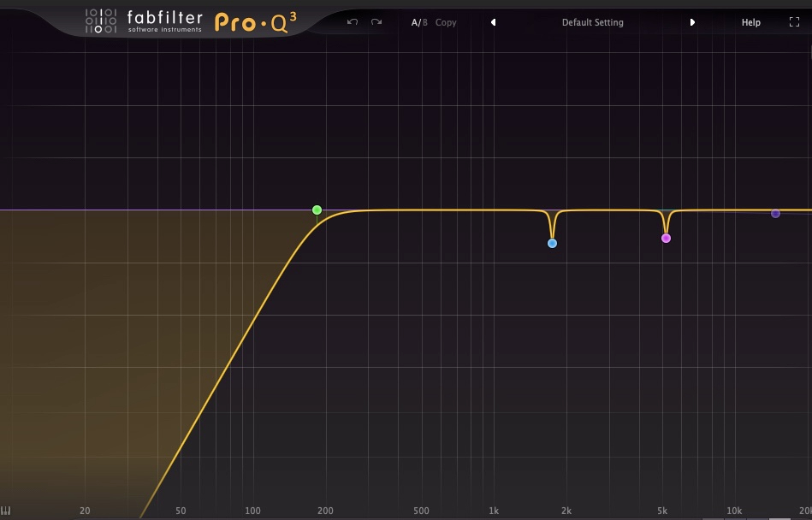Select the magenta notch band node
This screenshot has height=520, width=812.
(666, 238)
